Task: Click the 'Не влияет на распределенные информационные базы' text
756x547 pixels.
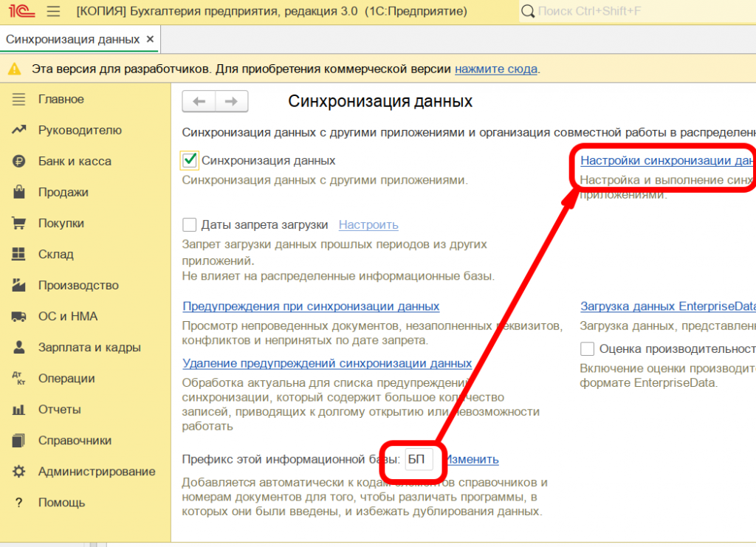Action: 338,276
